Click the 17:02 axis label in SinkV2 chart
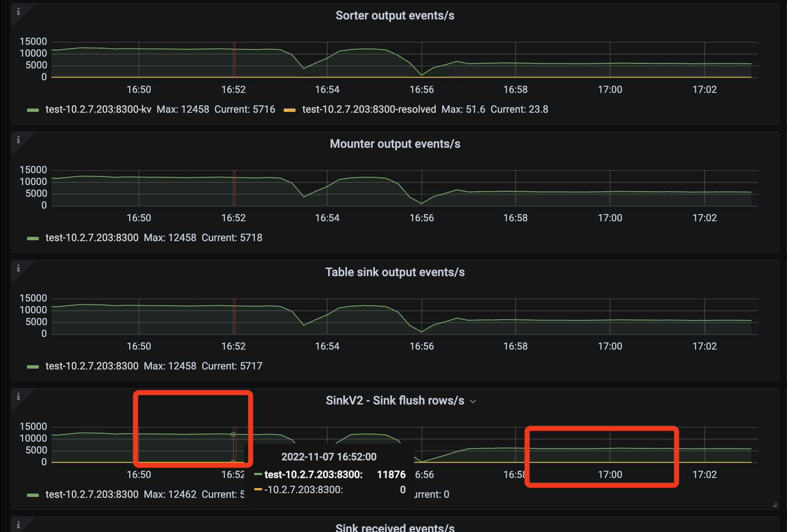The width and height of the screenshot is (787, 532). point(705,475)
